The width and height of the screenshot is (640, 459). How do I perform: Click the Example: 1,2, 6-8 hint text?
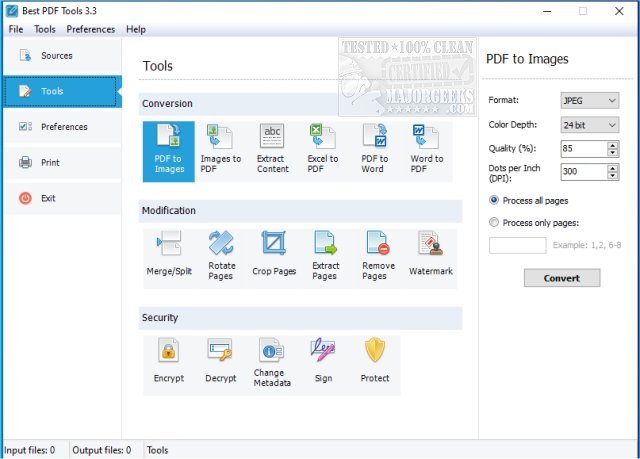tap(587, 245)
